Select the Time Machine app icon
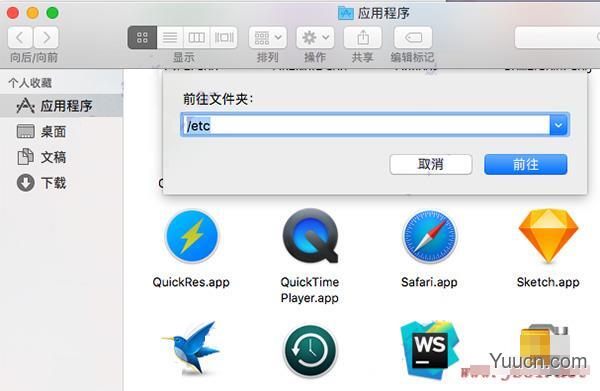The image size is (600, 391). [310, 351]
